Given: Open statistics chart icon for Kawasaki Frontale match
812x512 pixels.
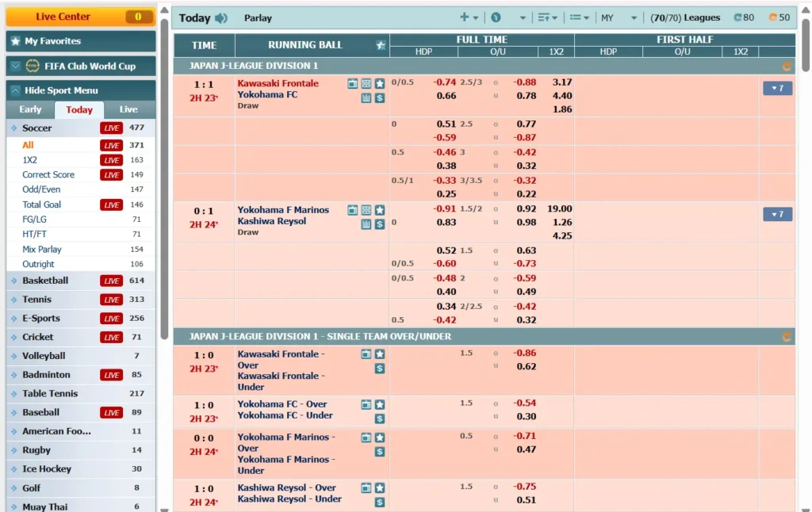Looking at the screenshot, I should click(366, 97).
